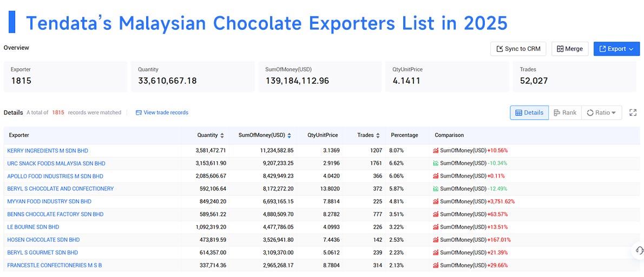The height and width of the screenshot is (277, 644).
Task: Open FRANCESTLE CONFECTIONERIES M S B link
Action: (x=55, y=265)
